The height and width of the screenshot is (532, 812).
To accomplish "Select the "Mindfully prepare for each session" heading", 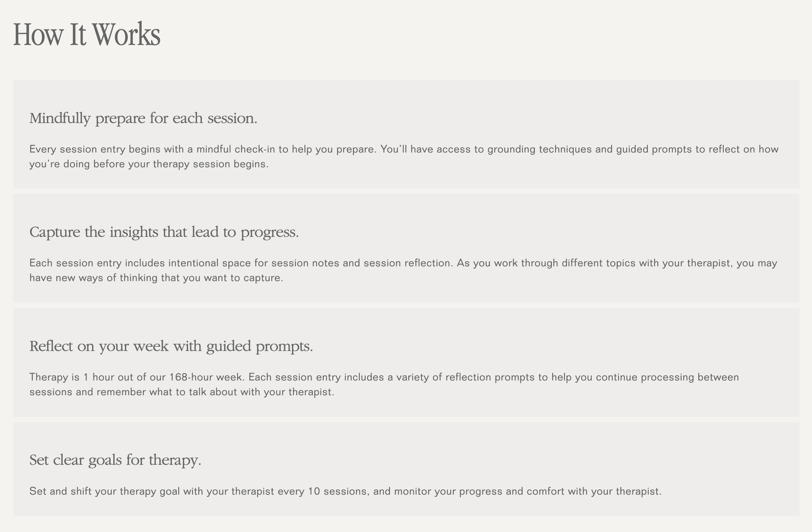I will [143, 118].
